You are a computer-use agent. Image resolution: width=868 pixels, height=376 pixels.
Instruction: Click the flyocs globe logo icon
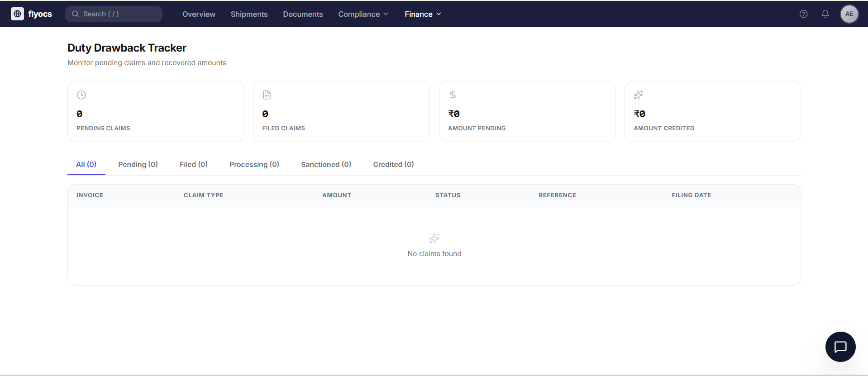(x=17, y=14)
